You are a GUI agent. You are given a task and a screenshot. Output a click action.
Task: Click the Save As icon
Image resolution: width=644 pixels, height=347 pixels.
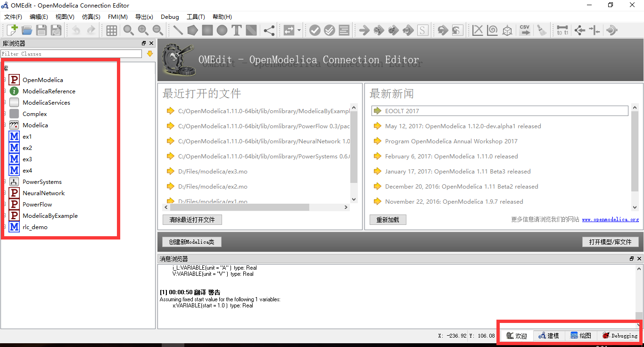56,31
